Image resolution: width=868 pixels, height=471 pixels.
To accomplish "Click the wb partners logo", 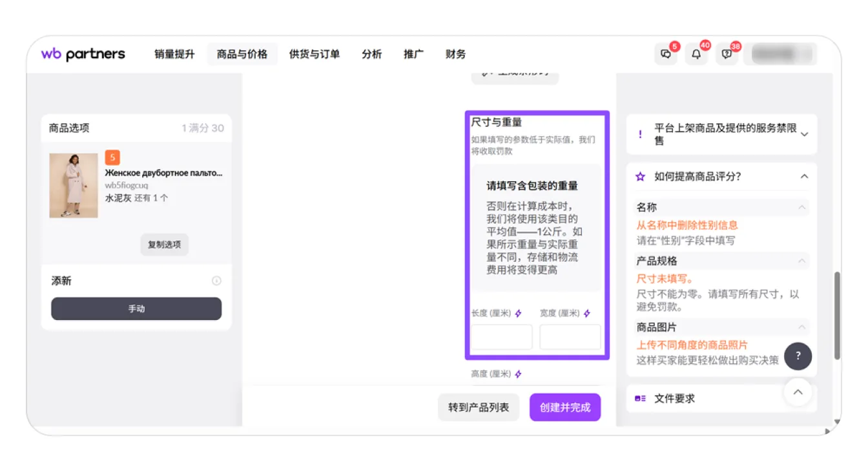I will 83,54.
